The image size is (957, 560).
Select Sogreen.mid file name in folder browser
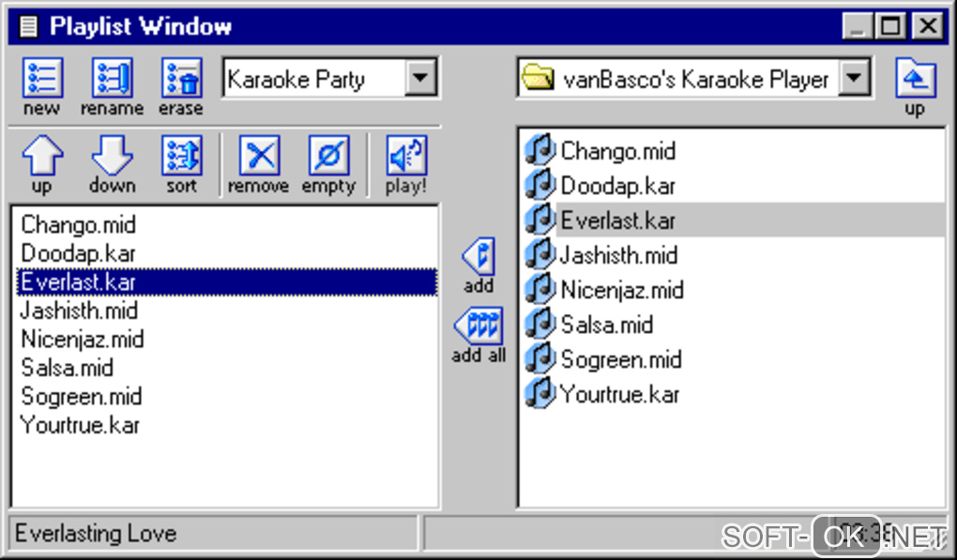[x=621, y=359]
